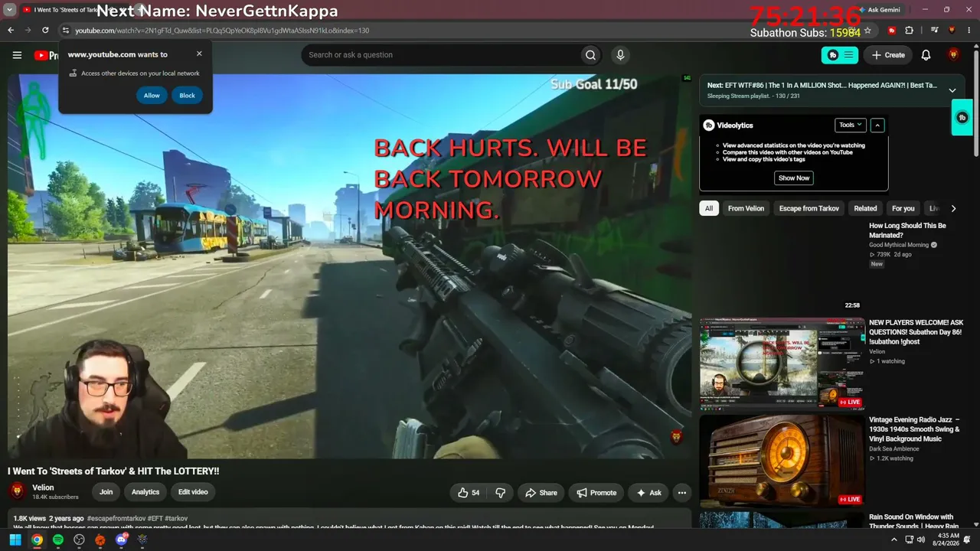Open YouTube notifications bell
980x551 pixels.
tap(926, 55)
